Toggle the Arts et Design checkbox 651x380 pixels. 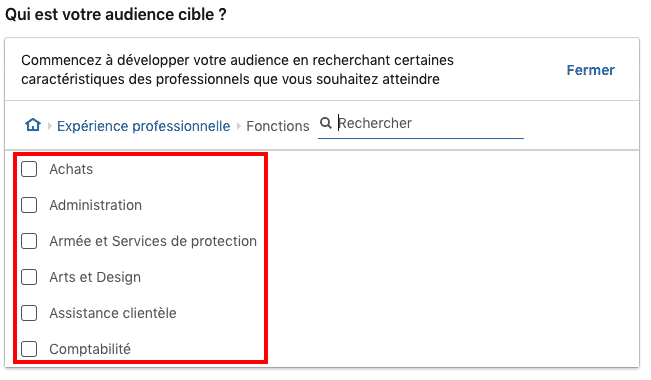[x=29, y=277]
